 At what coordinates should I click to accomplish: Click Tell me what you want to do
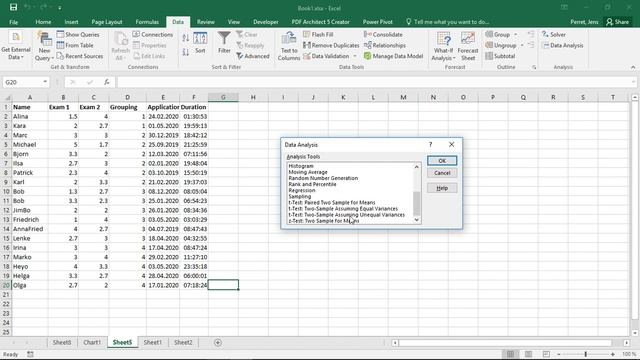pyautogui.click(x=447, y=22)
